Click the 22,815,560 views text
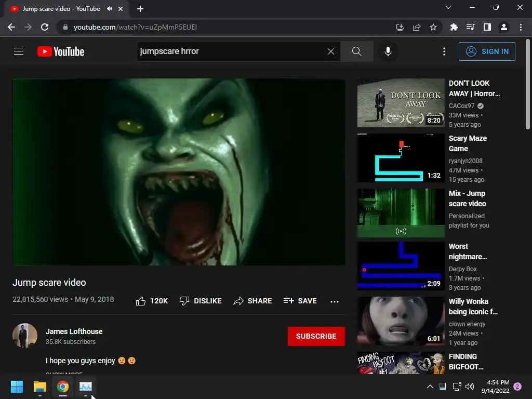The image size is (532, 399). click(x=40, y=299)
